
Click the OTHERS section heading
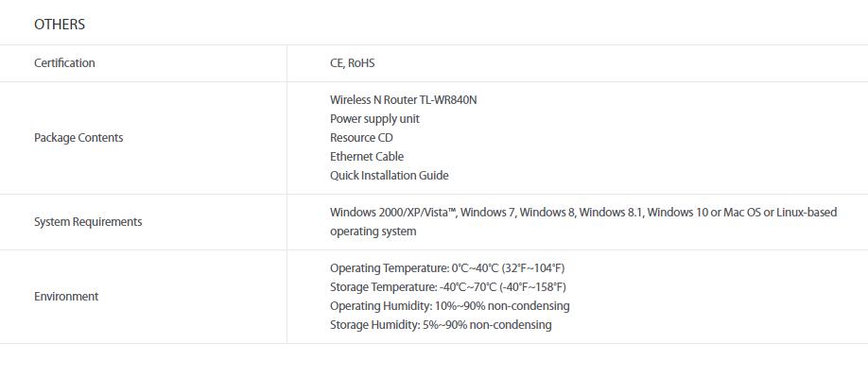pyautogui.click(x=60, y=25)
